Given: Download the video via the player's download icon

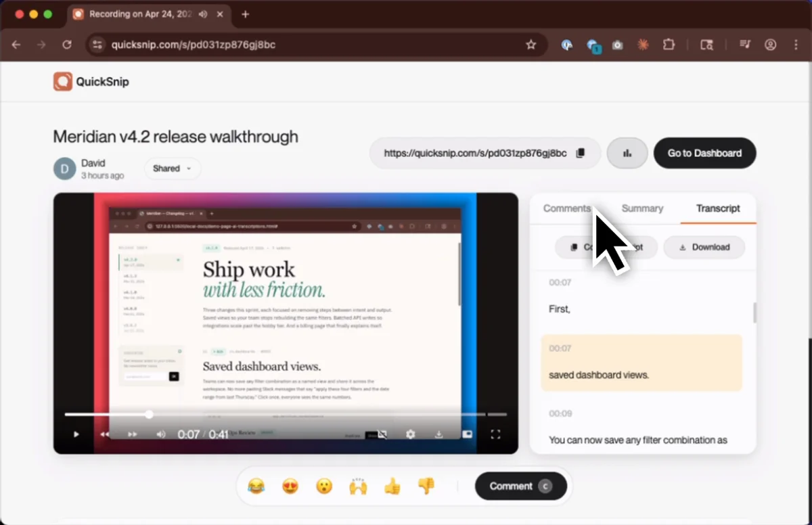Looking at the screenshot, I should pyautogui.click(x=439, y=434).
